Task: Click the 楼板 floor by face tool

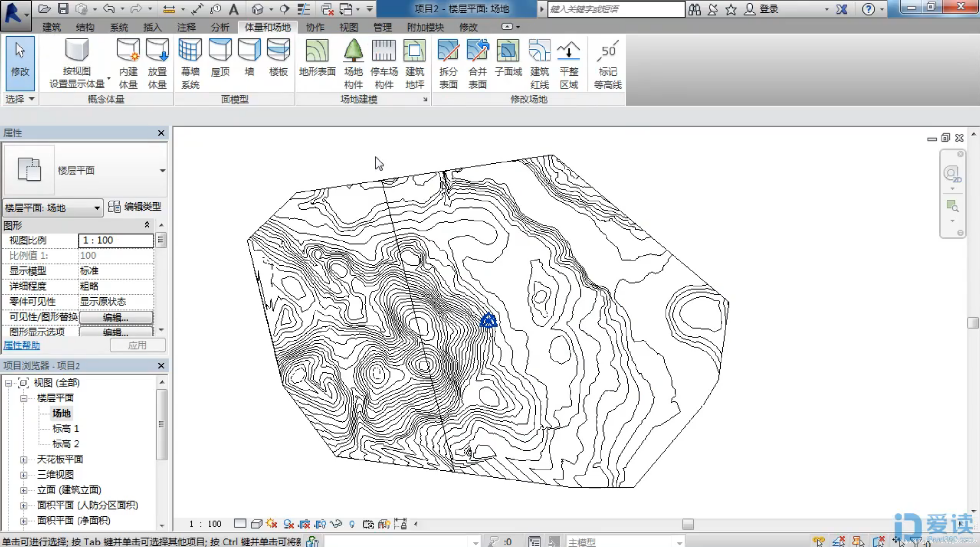Action: click(279, 58)
